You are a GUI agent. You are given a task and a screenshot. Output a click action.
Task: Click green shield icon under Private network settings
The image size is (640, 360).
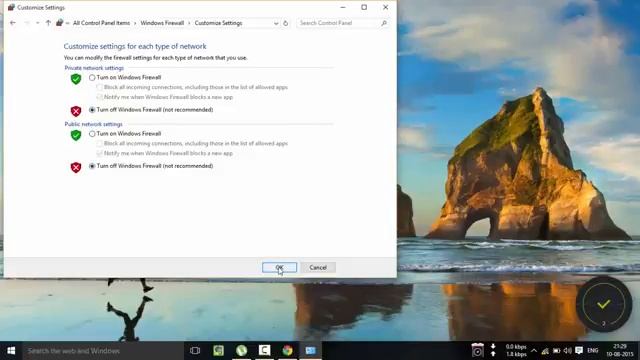click(x=76, y=79)
